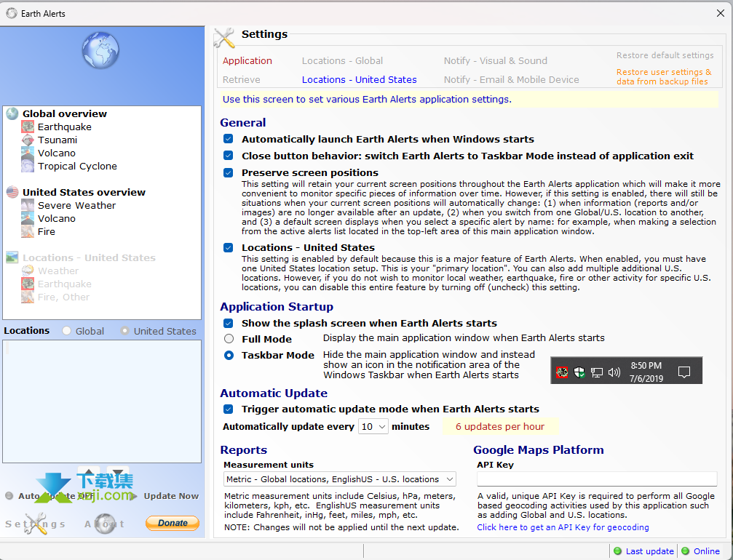Viewport: 733px width, 560px height.
Task: Click the Tropical Cyclone icon
Action: click(28, 166)
